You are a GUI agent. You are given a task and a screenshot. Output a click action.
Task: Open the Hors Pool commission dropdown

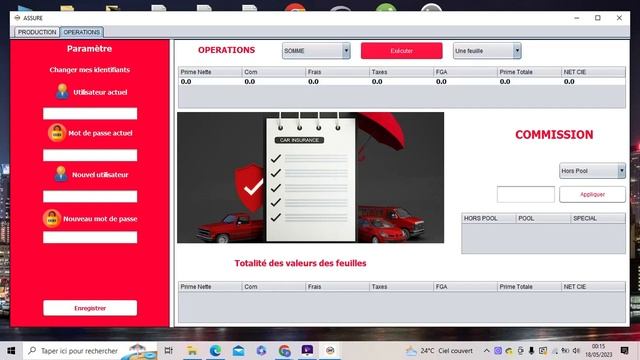click(x=592, y=171)
